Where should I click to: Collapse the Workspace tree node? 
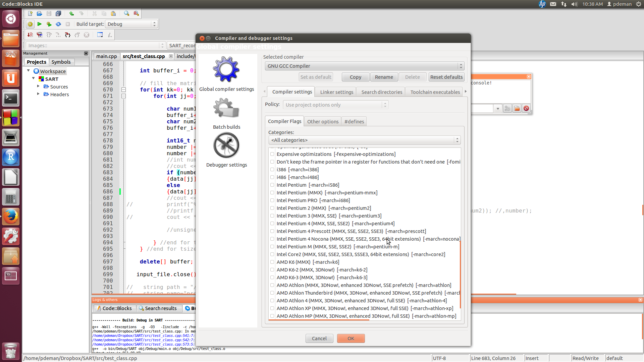pos(29,71)
